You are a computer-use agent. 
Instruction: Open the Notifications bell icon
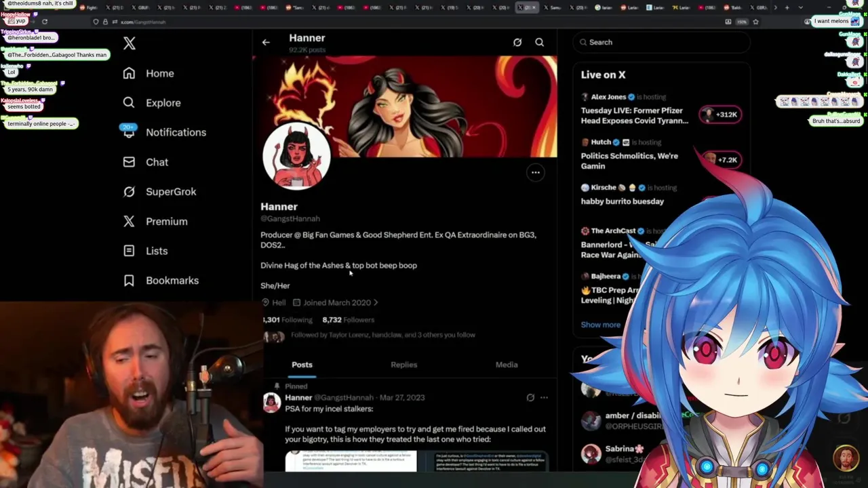tap(129, 132)
